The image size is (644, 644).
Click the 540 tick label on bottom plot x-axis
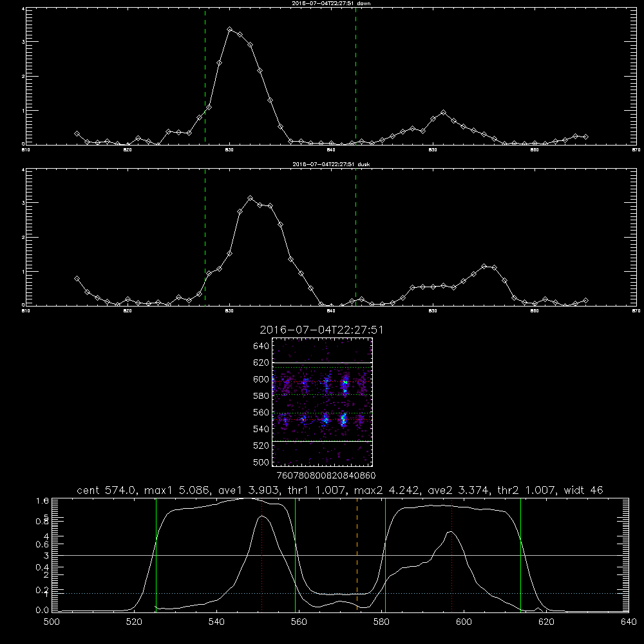click(216, 622)
